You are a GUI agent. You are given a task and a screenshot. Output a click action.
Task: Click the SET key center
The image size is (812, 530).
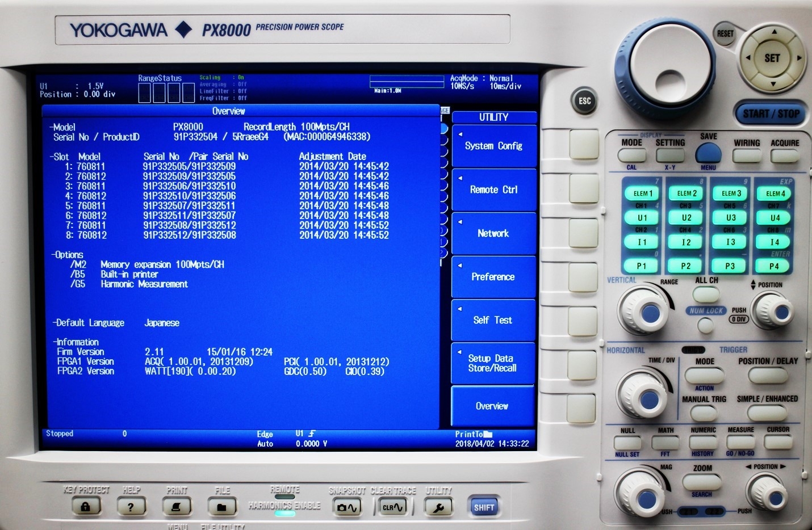[x=772, y=58]
